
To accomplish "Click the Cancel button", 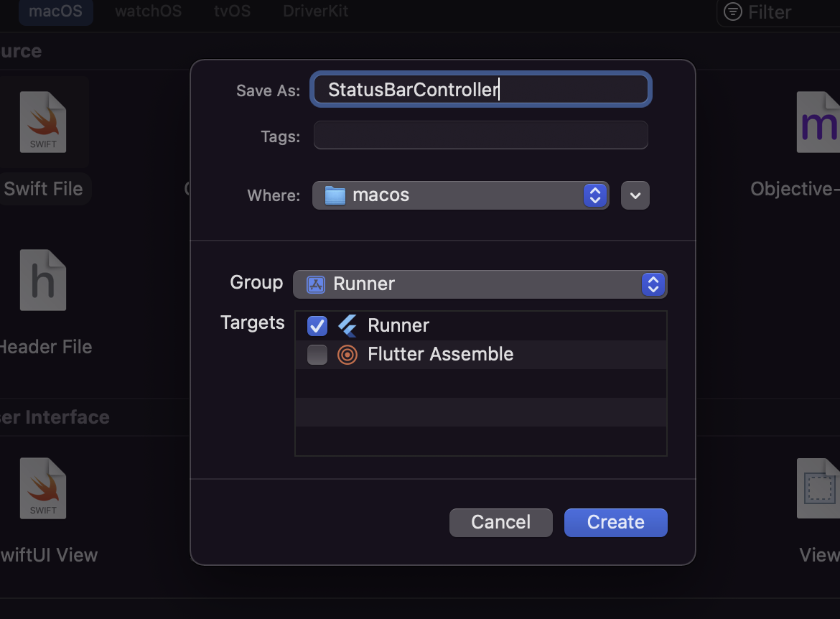I will [x=501, y=523].
